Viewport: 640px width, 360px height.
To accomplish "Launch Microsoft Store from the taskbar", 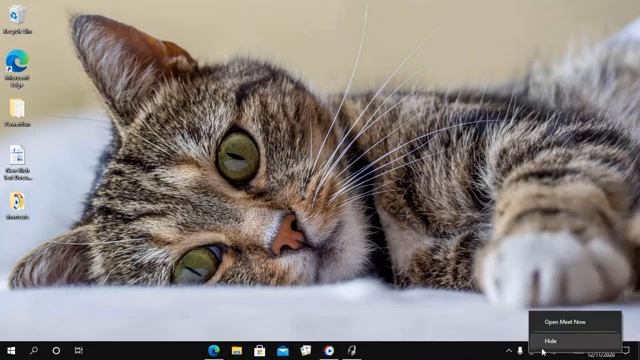I will click(x=260, y=351).
